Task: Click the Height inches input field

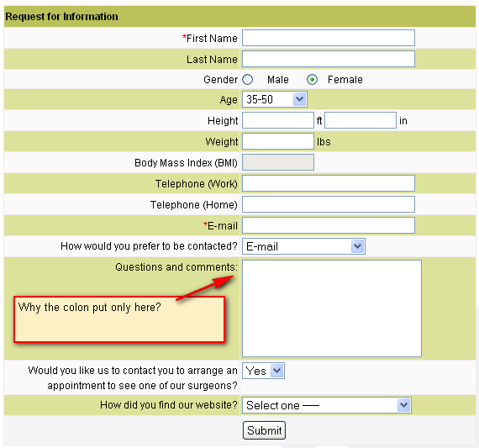Action: click(361, 120)
